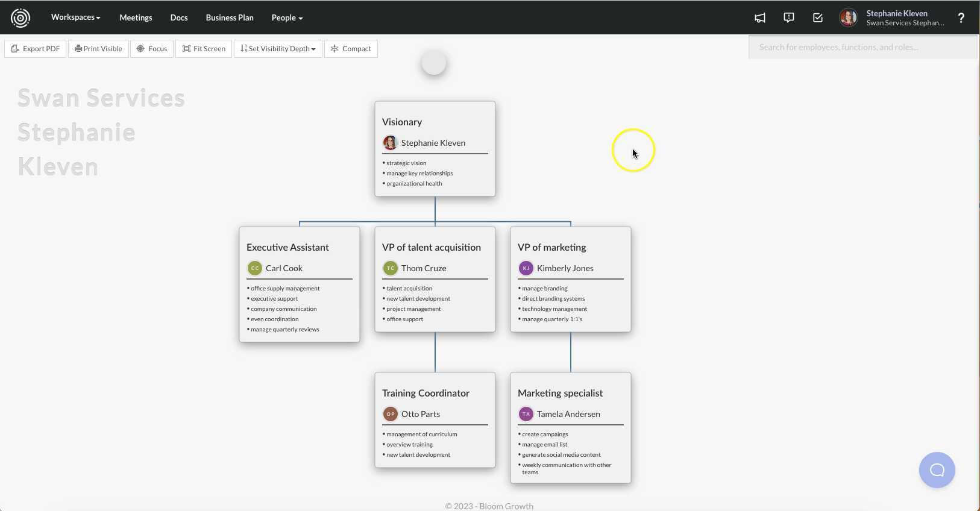Screen dimensions: 980x511
Task: Open Set Visibility Depth dropdown
Action: [x=278, y=49]
